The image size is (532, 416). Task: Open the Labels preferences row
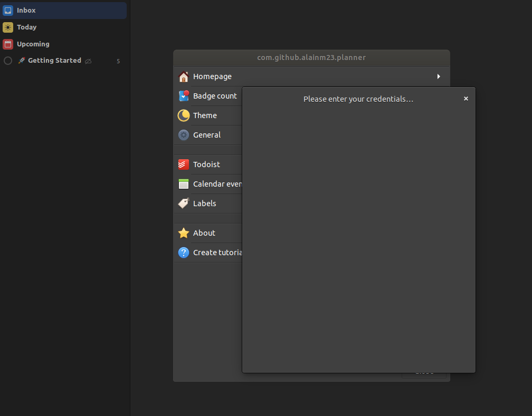point(208,204)
